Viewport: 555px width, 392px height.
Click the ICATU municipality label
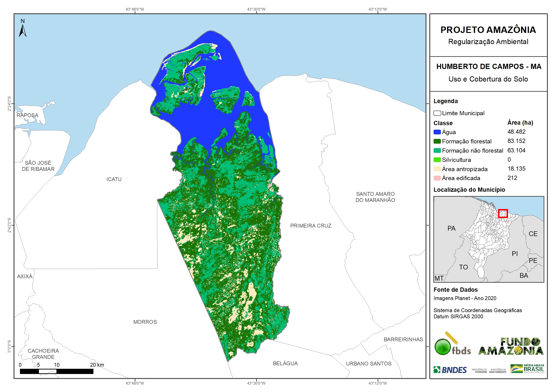point(114,179)
